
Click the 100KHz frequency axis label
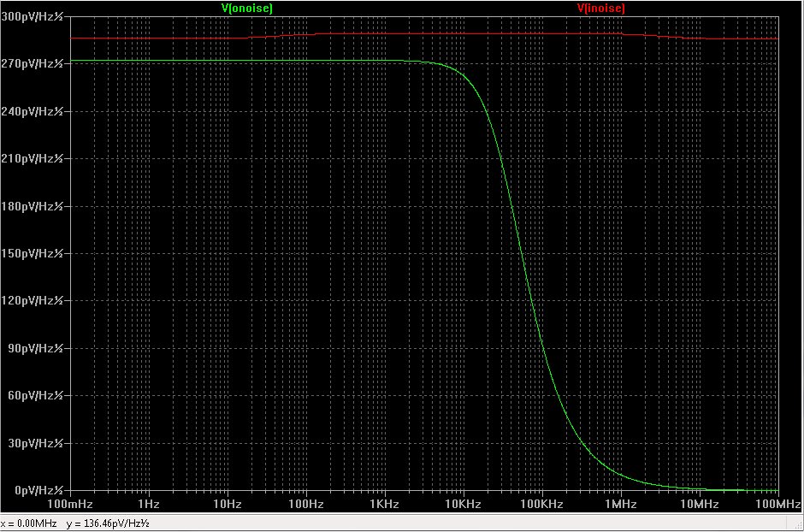542,504
